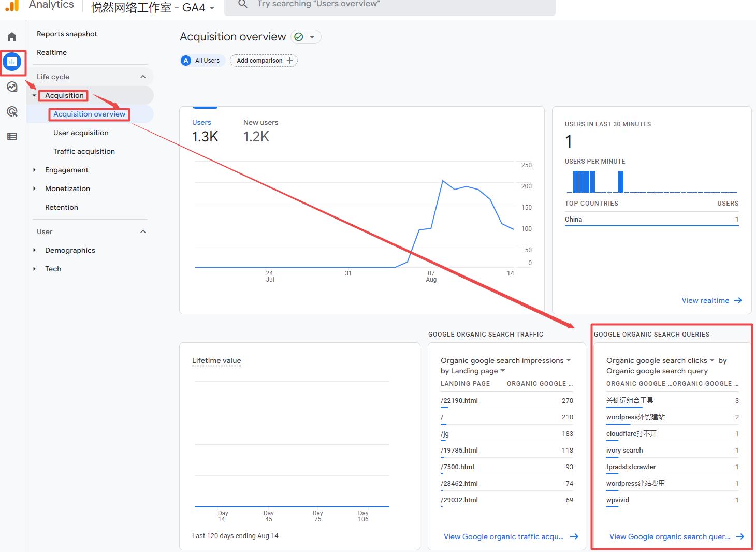Click Add comparison button
The image size is (756, 552).
(x=264, y=61)
